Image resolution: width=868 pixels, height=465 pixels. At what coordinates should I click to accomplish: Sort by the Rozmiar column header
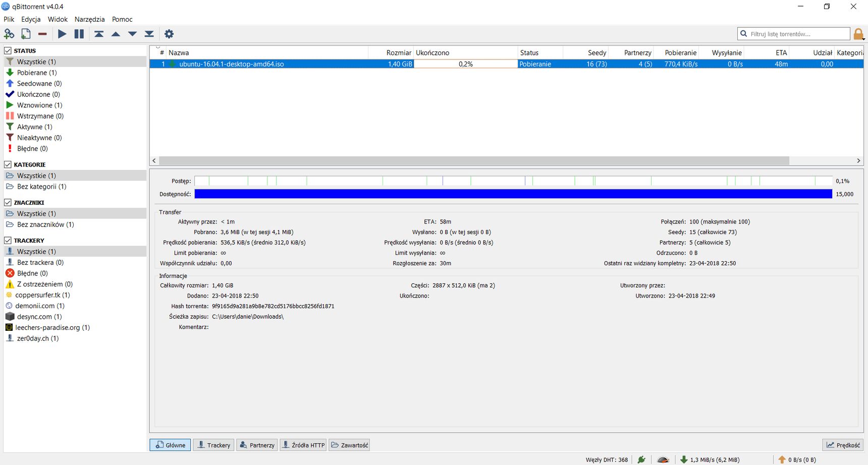[391, 52]
